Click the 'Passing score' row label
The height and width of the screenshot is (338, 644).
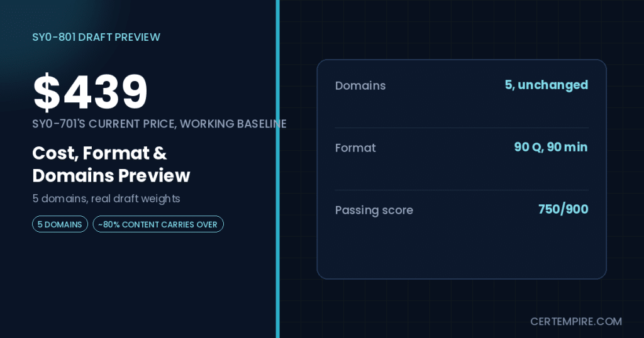[374, 210]
